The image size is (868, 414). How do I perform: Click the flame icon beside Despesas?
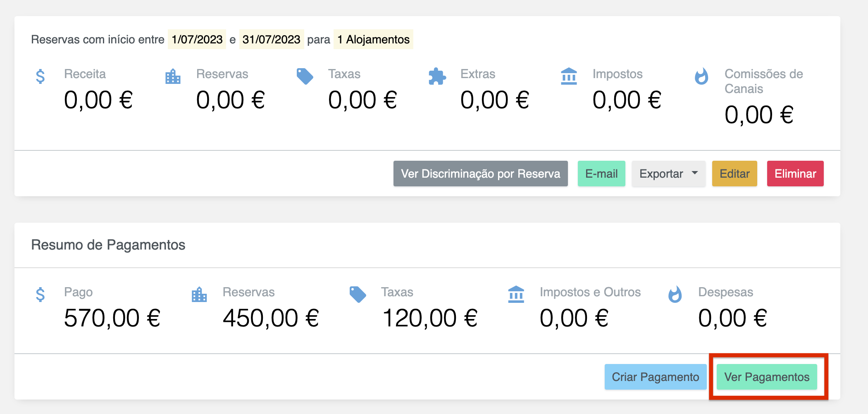tap(675, 295)
